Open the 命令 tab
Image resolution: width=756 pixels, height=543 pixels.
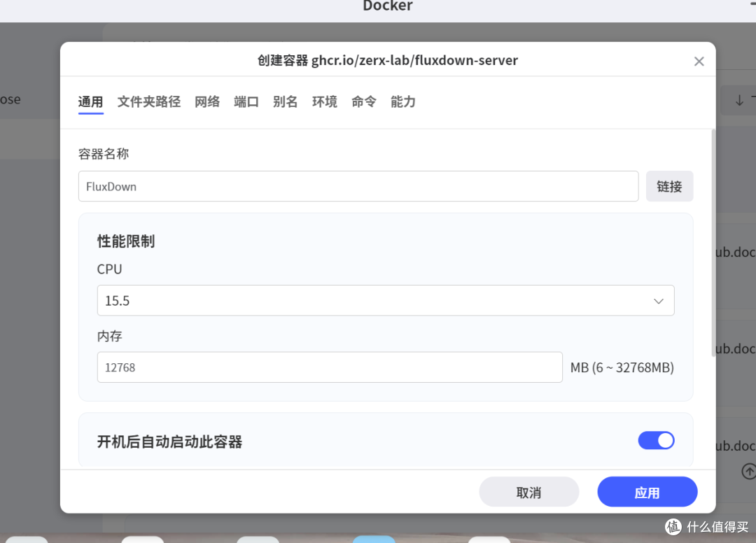pyautogui.click(x=364, y=101)
